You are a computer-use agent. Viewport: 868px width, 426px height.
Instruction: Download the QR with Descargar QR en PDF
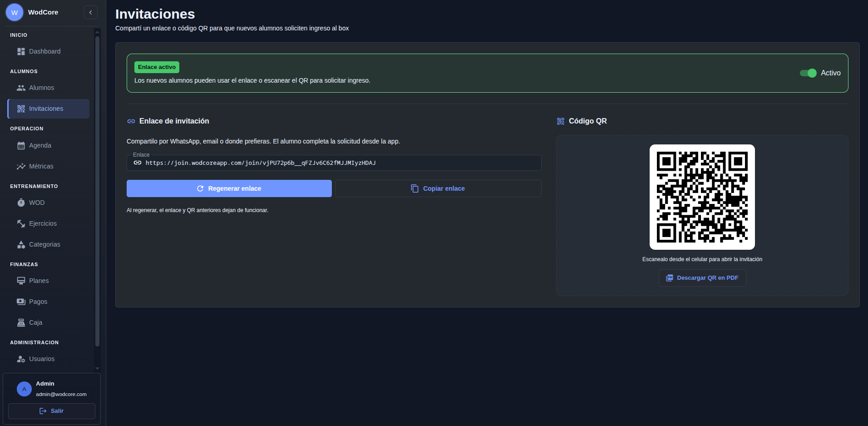[x=702, y=278]
